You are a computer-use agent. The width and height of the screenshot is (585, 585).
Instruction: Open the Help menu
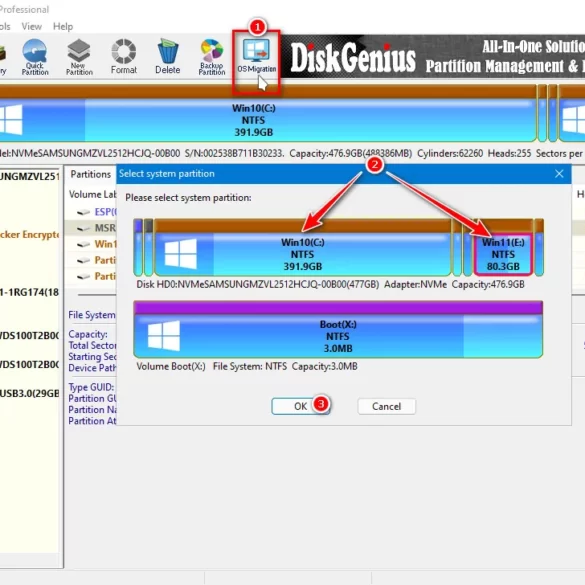63,26
